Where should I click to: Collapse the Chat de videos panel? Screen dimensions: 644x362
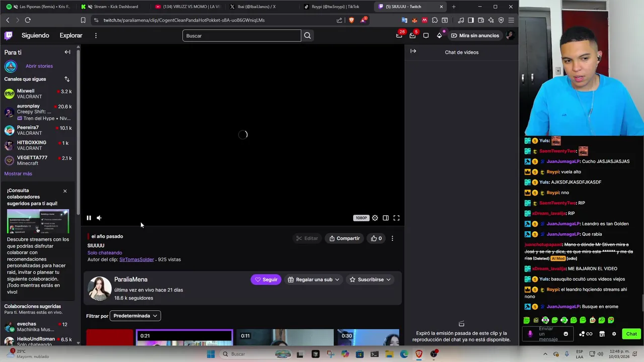(x=413, y=51)
